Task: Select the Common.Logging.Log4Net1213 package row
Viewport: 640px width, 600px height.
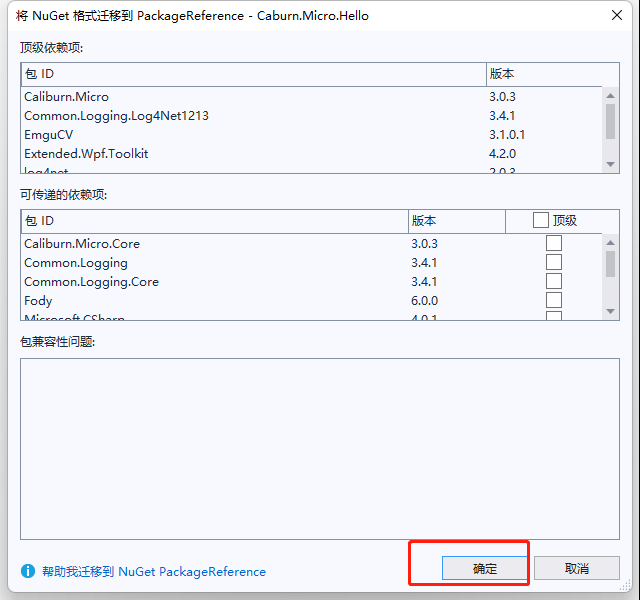Action: tap(311, 116)
